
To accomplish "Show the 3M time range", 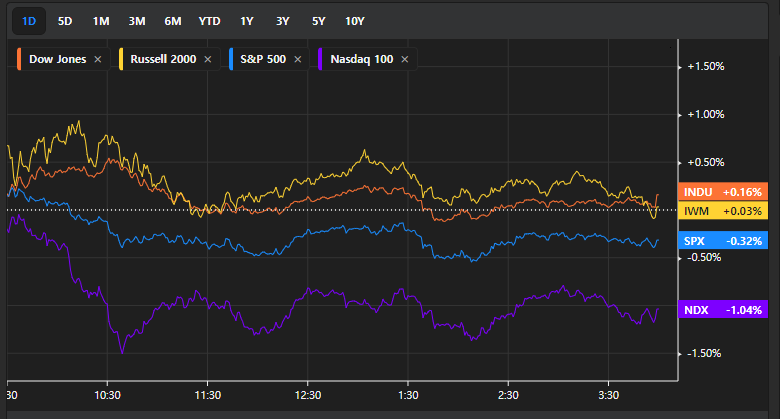I will coord(137,21).
